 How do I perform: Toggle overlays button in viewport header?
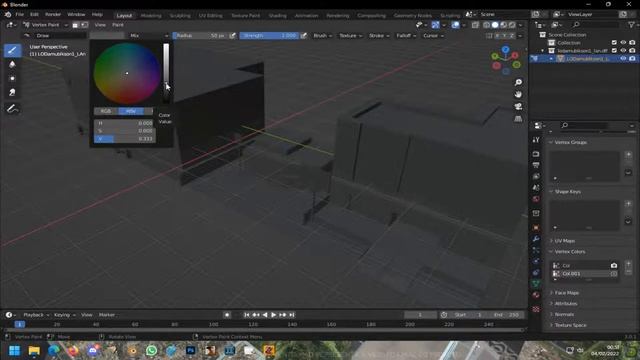pyautogui.click(x=456, y=25)
